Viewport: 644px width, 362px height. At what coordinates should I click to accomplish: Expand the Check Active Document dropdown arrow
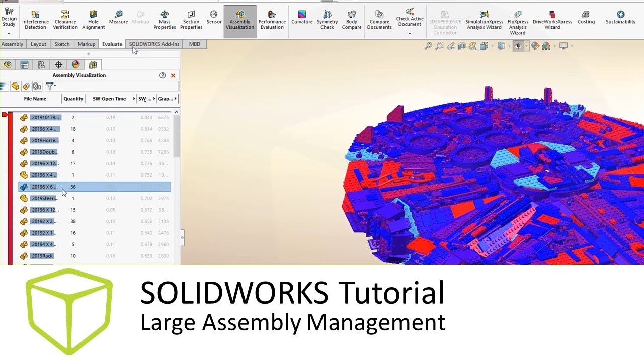(410, 34)
